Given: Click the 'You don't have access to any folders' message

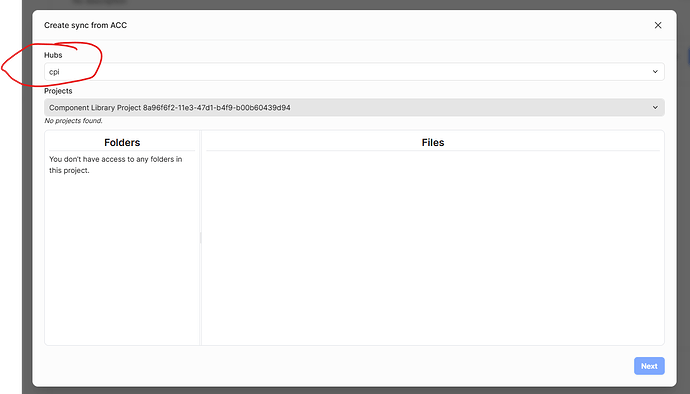Looking at the screenshot, I should click(x=116, y=165).
